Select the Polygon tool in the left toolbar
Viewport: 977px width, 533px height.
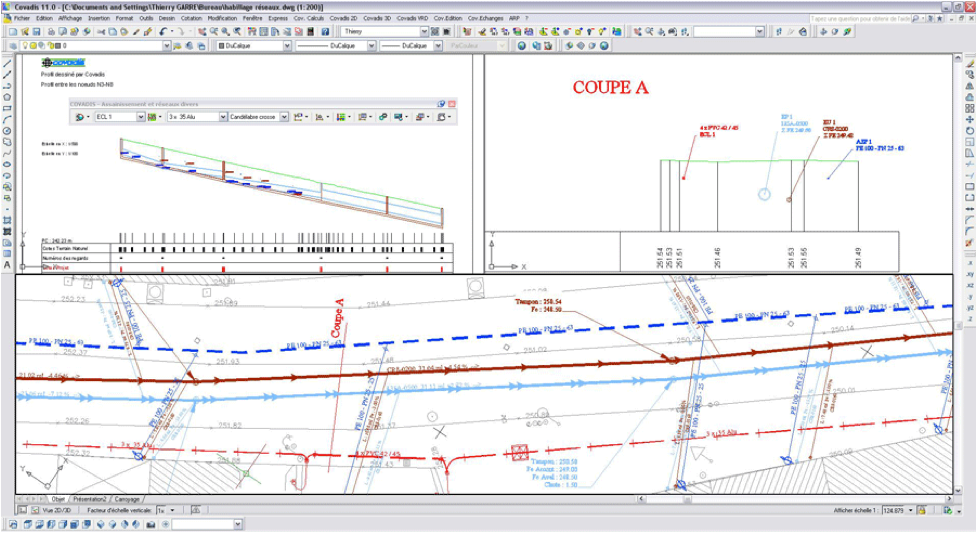(x=8, y=96)
